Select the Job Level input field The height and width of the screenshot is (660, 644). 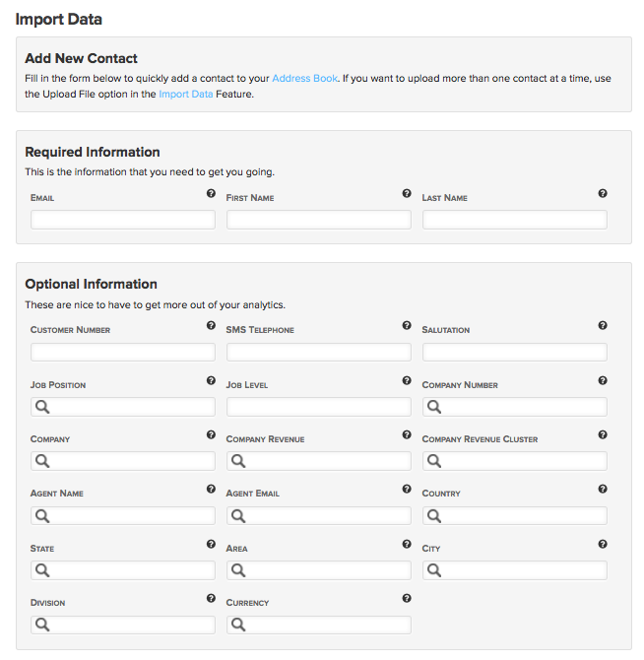(x=318, y=407)
